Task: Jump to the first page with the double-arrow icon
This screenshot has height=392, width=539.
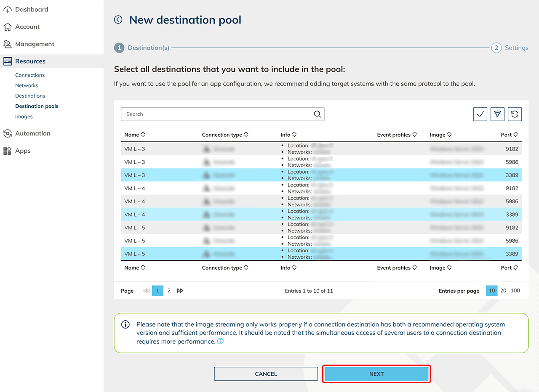Action: click(146, 291)
